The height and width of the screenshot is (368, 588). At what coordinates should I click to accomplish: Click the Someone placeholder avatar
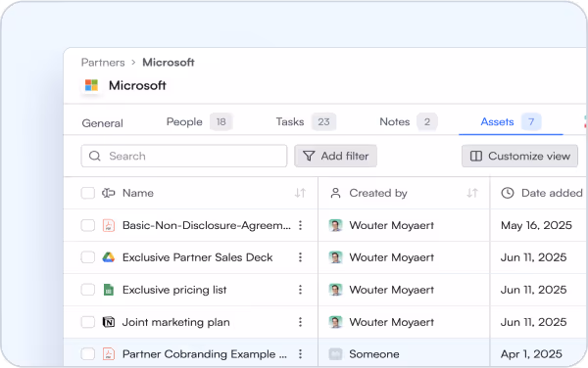click(335, 353)
